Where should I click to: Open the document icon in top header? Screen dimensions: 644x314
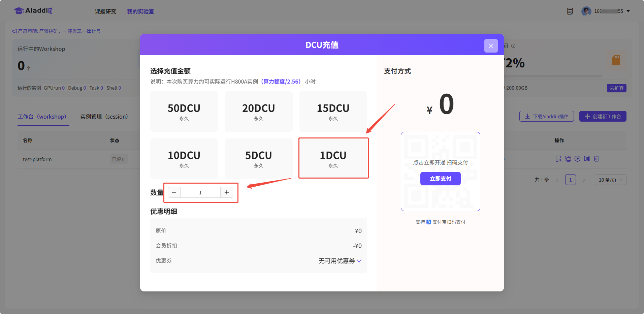click(x=570, y=11)
